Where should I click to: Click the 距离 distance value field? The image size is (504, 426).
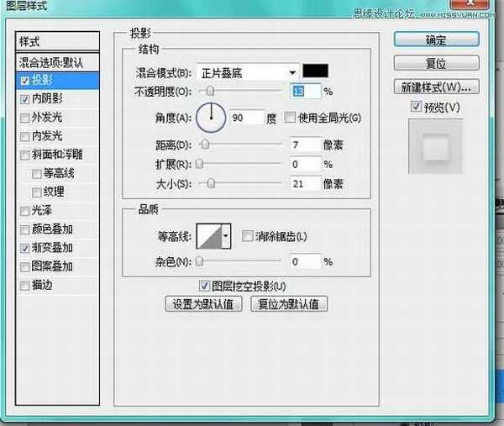304,145
